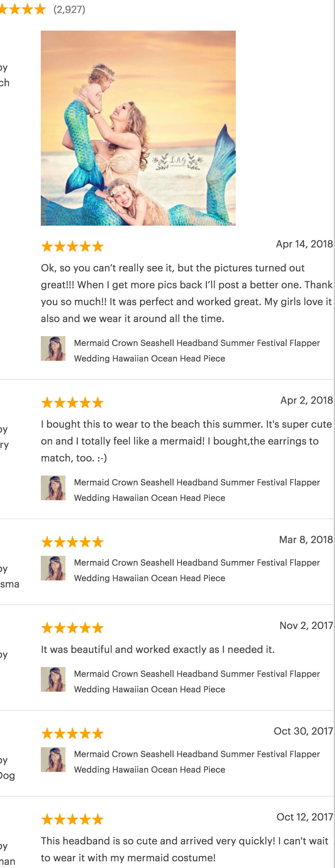Click the star rating on Apr 2, 2018 review
This screenshot has height=868, width=335.
click(x=72, y=403)
